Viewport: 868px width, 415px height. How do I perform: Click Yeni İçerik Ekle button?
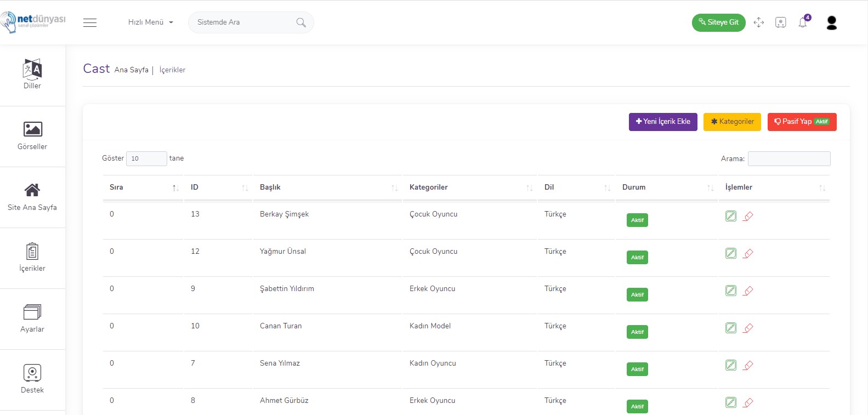pos(663,122)
